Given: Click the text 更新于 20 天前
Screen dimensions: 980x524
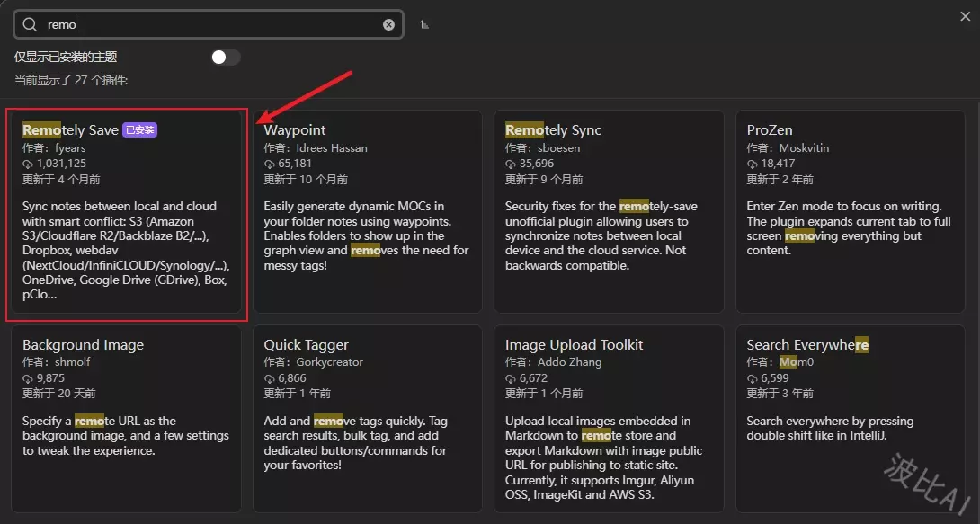Looking at the screenshot, I should pos(59,394).
